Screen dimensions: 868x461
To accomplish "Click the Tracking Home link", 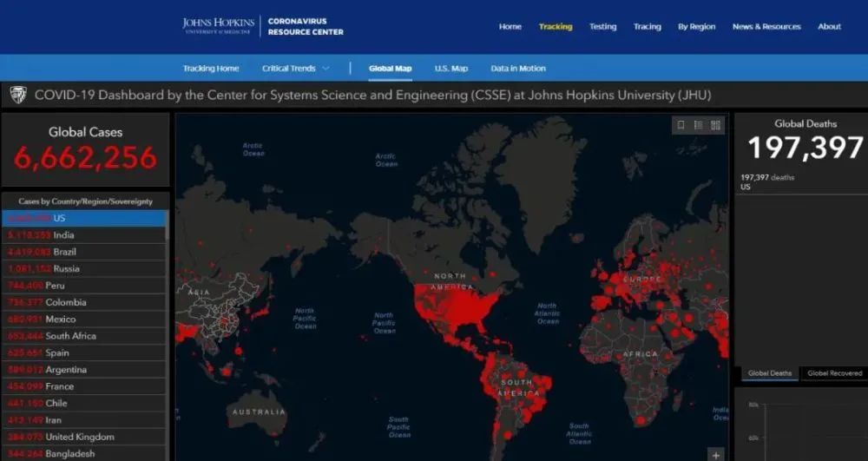I will tap(210, 69).
